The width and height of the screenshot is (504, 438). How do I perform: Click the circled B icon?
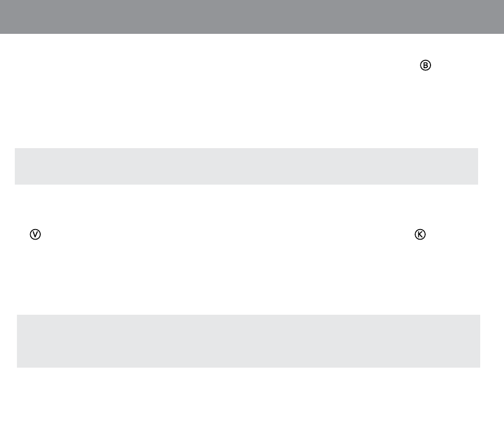pos(425,65)
